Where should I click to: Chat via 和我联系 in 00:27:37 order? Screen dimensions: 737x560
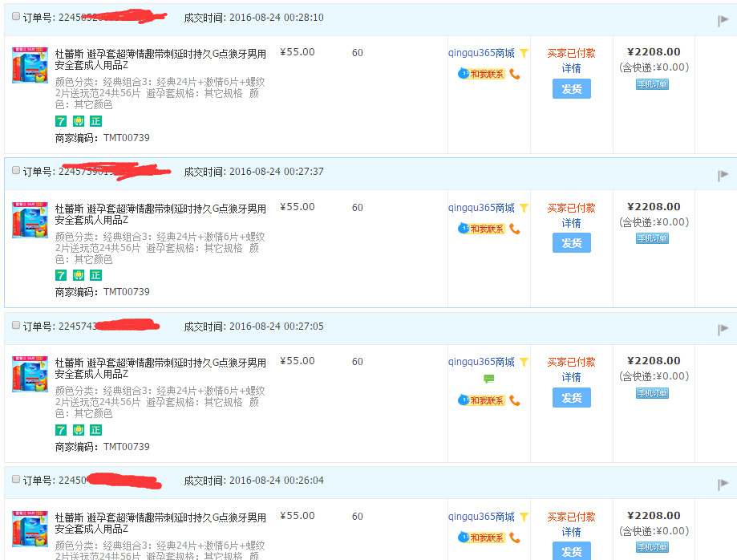pyautogui.click(x=481, y=229)
